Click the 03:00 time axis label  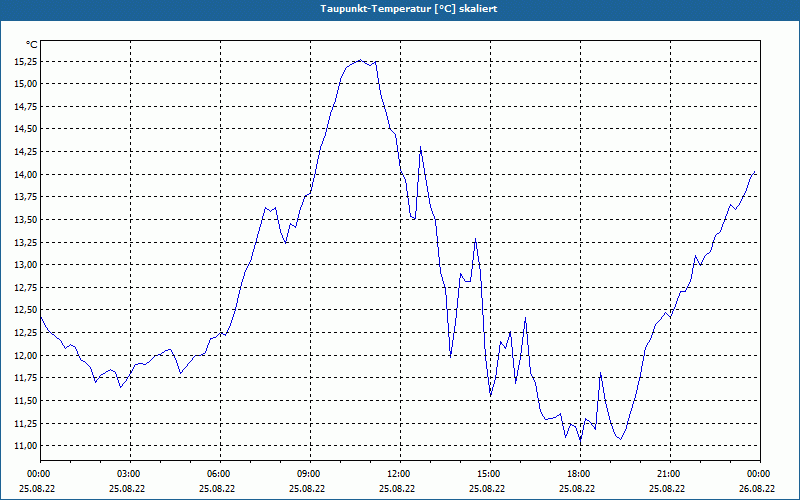(x=130, y=474)
